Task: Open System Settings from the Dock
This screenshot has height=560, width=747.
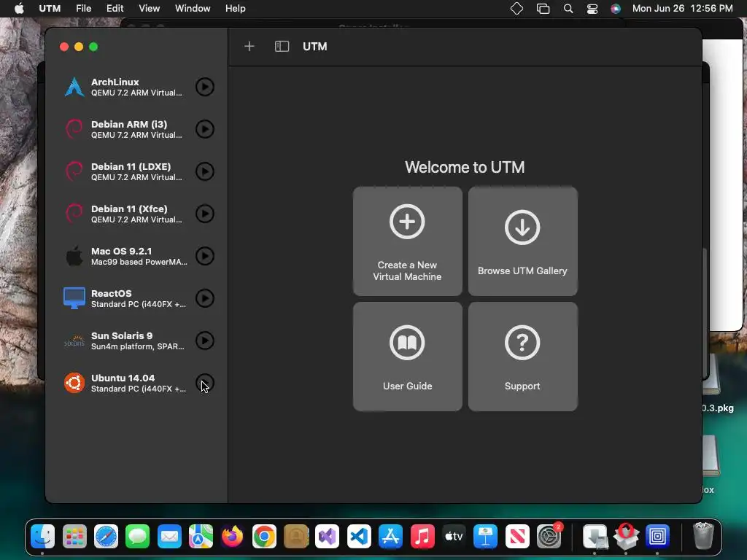Action: 549,537
